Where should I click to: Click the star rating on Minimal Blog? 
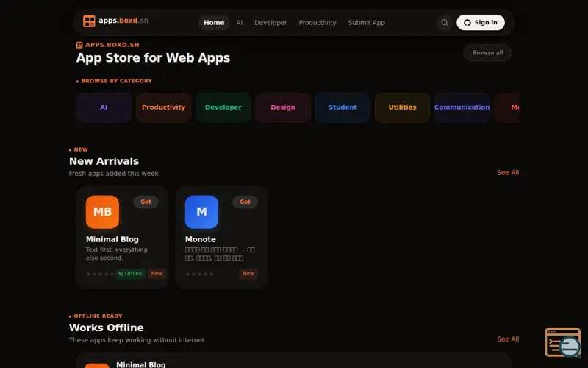pyautogui.click(x=100, y=274)
